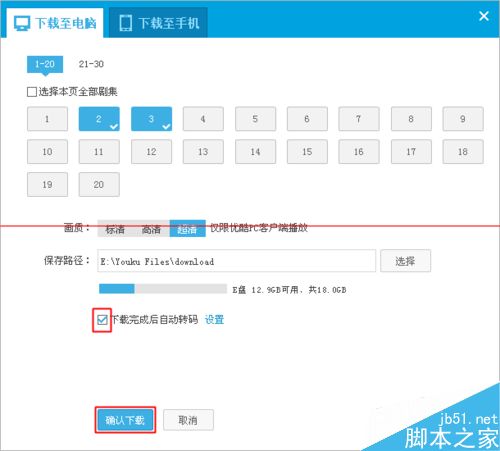The image size is (500, 451).
Task: Deselect episode 3
Action: click(151, 119)
